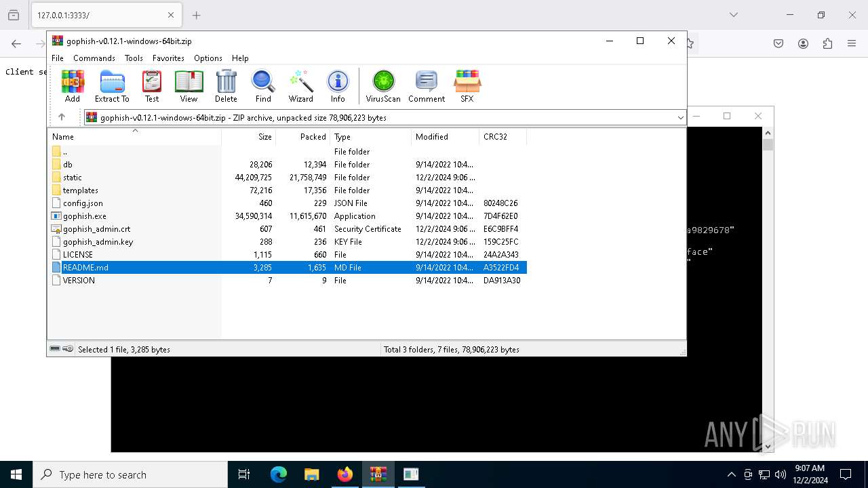Select the config.json file
The image size is (868, 488).
[288, 203]
